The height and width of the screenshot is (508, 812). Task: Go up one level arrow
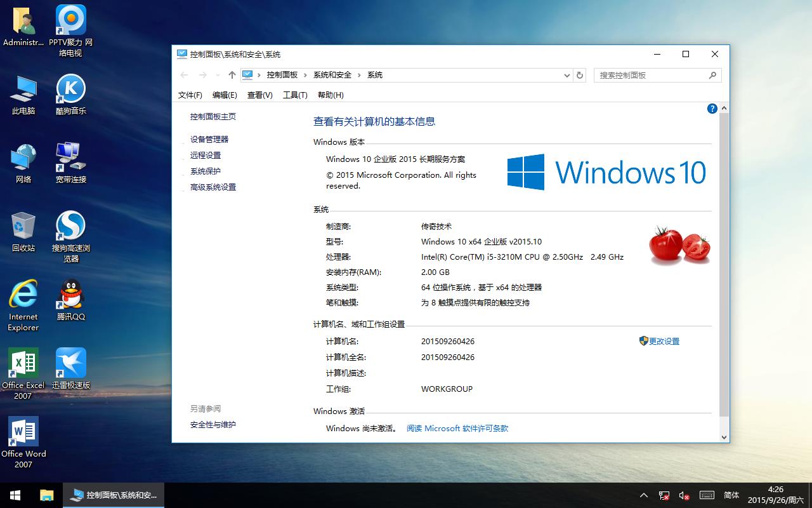tap(232, 75)
